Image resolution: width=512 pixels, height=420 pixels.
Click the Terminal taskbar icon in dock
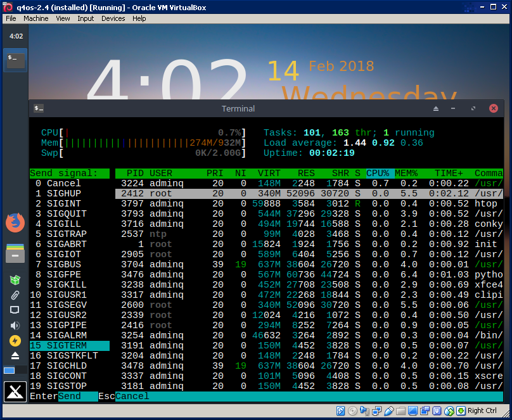click(x=15, y=60)
